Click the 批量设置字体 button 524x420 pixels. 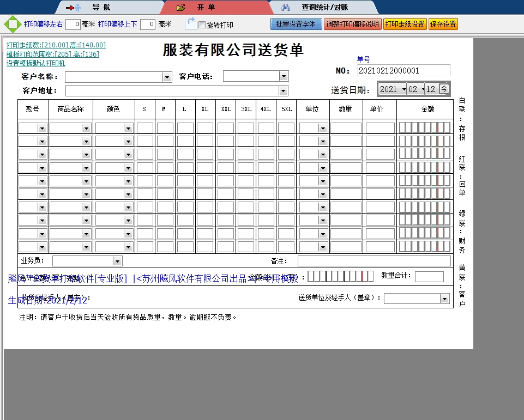pyautogui.click(x=296, y=24)
